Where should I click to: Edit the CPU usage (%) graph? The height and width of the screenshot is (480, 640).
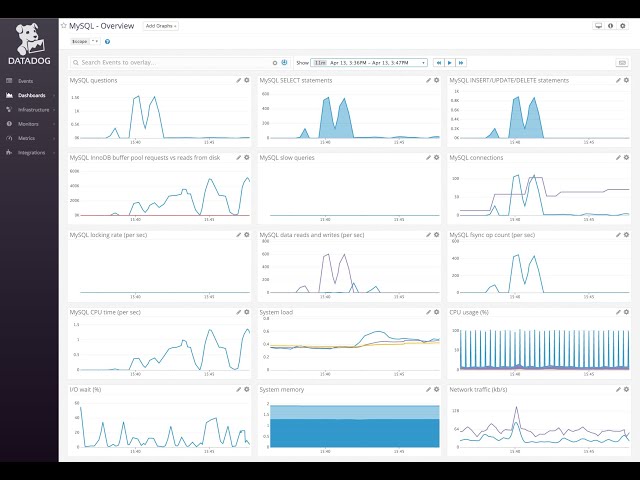[618, 312]
